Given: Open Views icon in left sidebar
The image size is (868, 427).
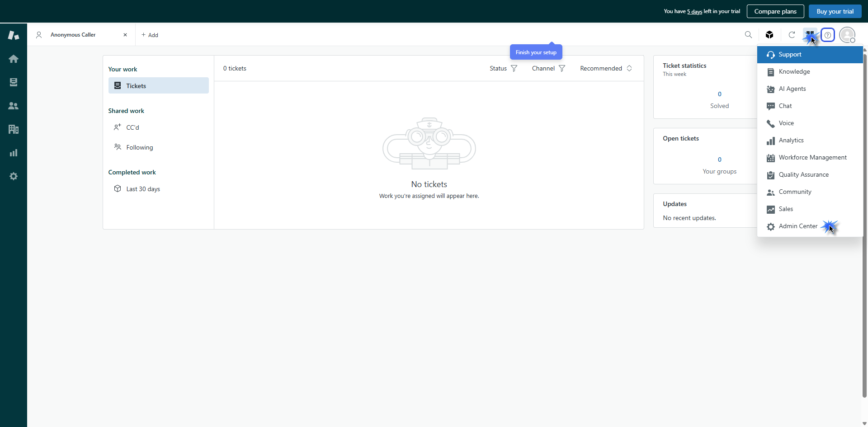Looking at the screenshot, I should pyautogui.click(x=14, y=82).
